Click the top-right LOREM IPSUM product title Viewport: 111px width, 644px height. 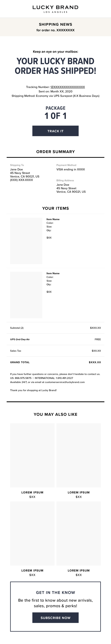[x=79, y=492]
